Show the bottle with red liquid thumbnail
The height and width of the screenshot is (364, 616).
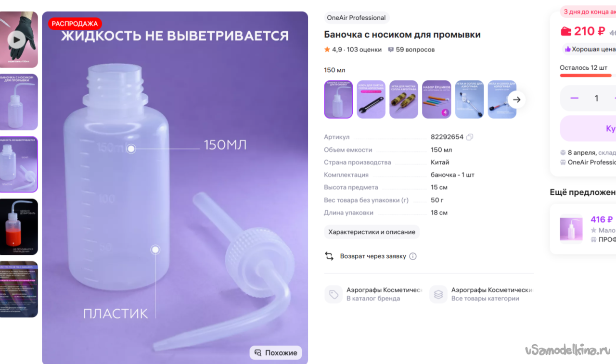[x=19, y=226]
